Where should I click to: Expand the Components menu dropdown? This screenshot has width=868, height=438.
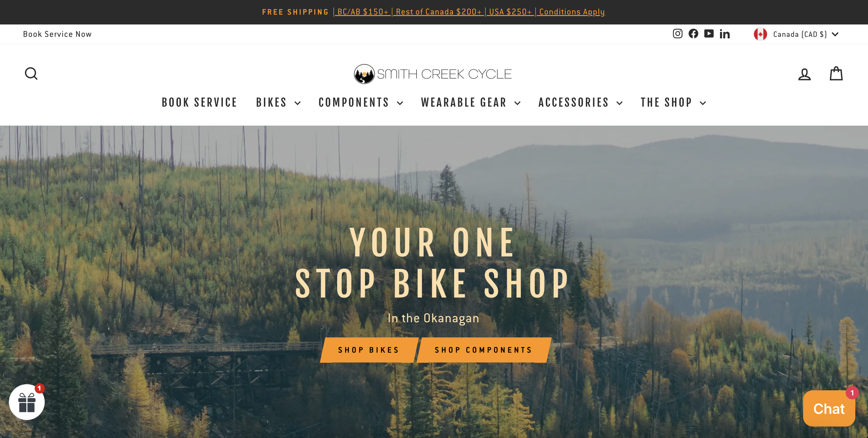(x=361, y=102)
